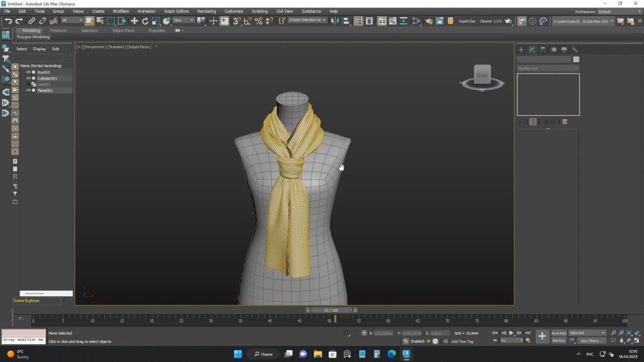Click the Undo toolbar icon
This screenshot has width=644, height=362.
click(x=9, y=21)
